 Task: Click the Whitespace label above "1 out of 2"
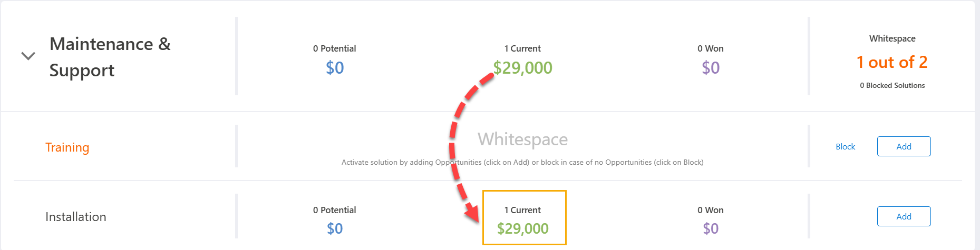[892, 38]
